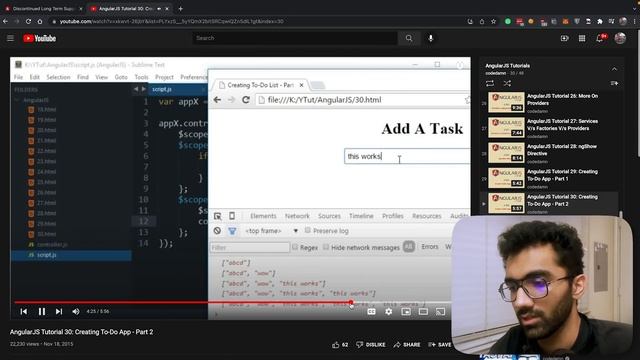Toggle DevTools device mode icon
Viewport: 640px width, 360px height.
coord(232,216)
